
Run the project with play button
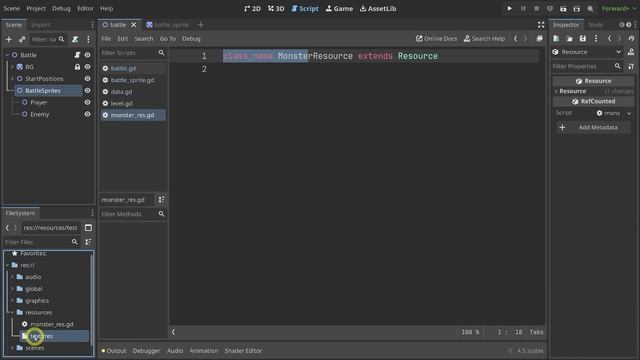click(509, 9)
